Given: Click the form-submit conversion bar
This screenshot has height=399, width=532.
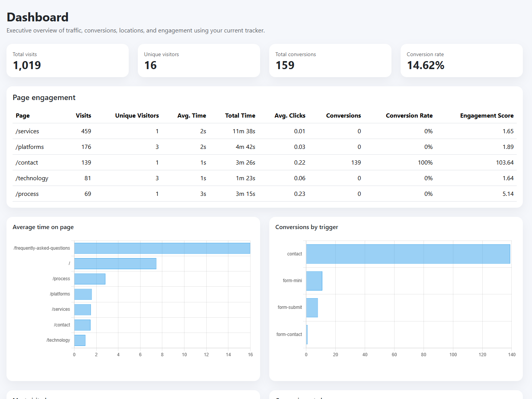Looking at the screenshot, I should click(x=312, y=307).
